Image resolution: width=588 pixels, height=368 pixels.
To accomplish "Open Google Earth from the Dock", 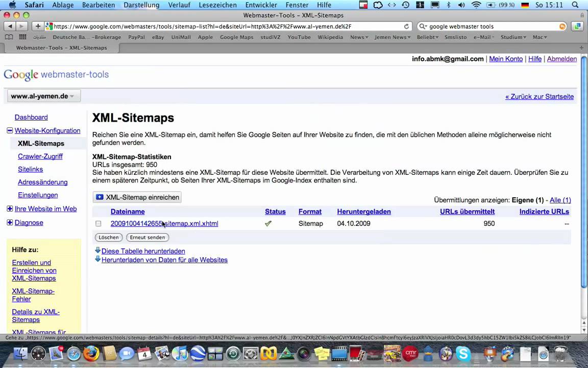I will coord(198,354).
